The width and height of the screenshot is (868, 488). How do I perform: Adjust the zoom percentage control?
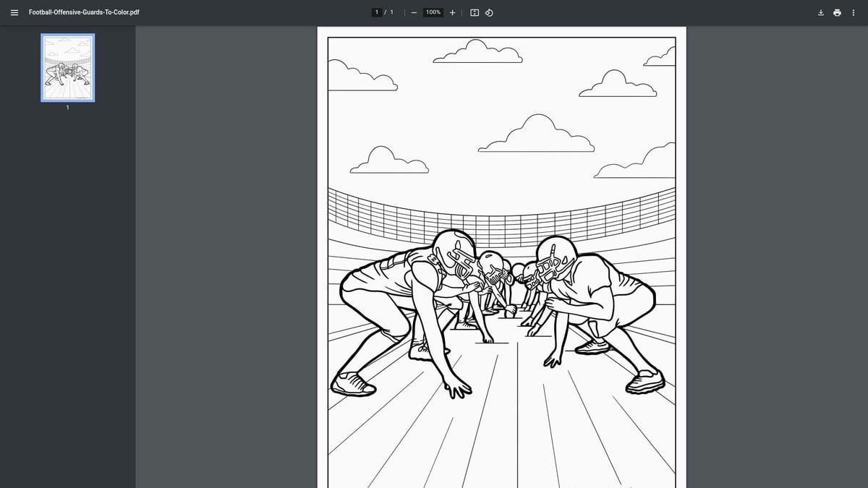432,12
